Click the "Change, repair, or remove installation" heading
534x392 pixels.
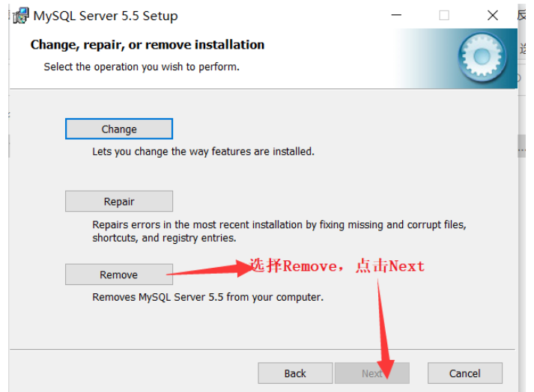coord(148,45)
